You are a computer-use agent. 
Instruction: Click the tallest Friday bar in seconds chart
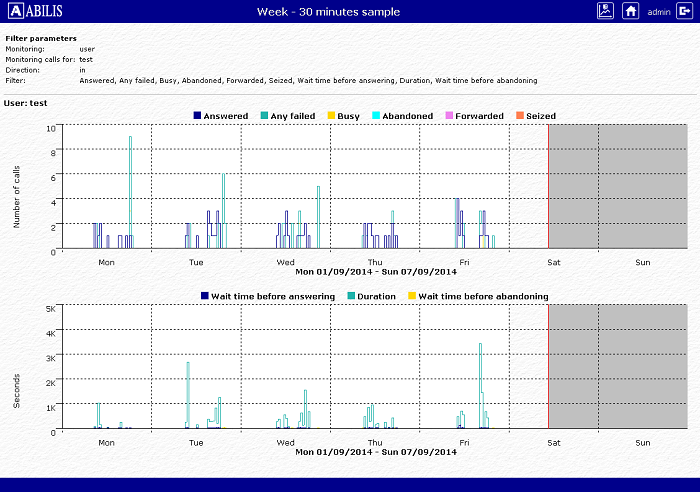tap(480, 385)
